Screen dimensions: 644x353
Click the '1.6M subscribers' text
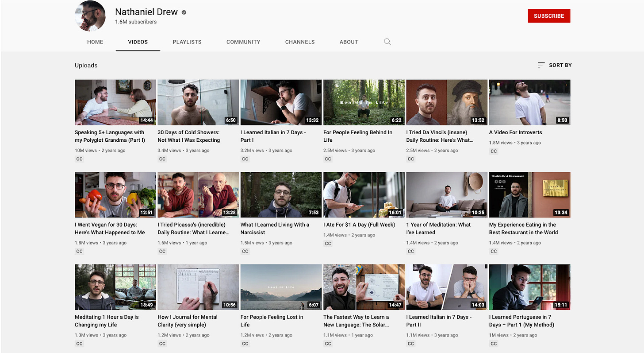[x=136, y=22]
